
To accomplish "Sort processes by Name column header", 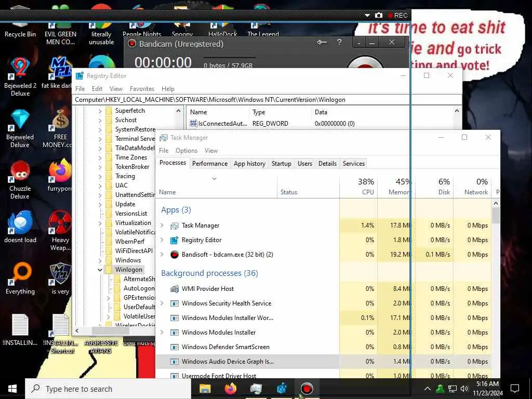I will (217, 187).
